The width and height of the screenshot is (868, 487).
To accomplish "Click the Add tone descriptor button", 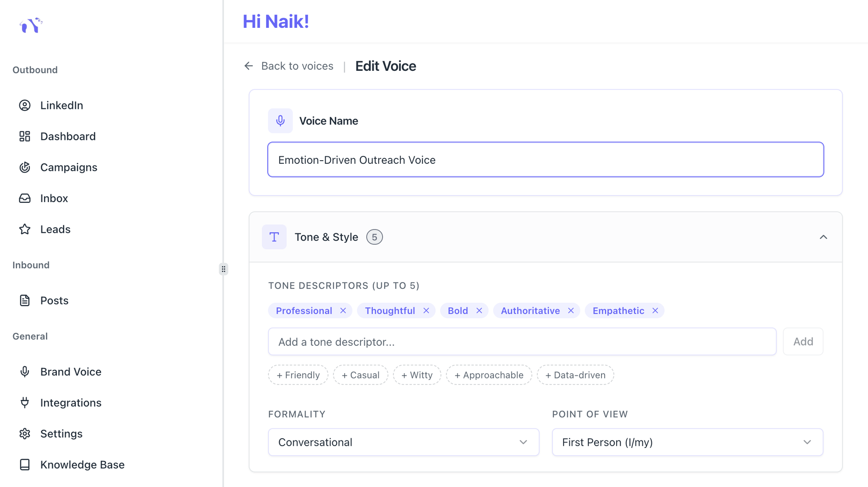I will 803,341.
